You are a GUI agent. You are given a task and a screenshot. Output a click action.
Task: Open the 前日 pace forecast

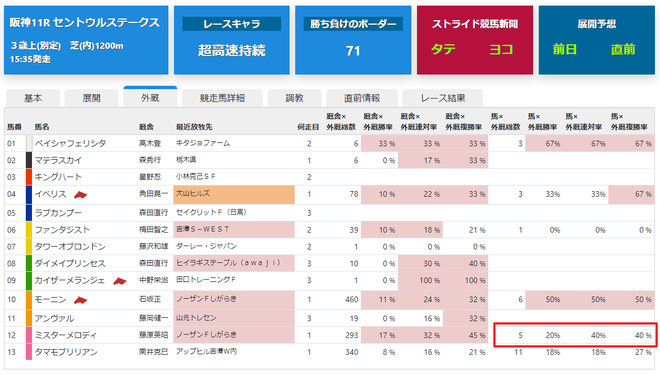[565, 50]
